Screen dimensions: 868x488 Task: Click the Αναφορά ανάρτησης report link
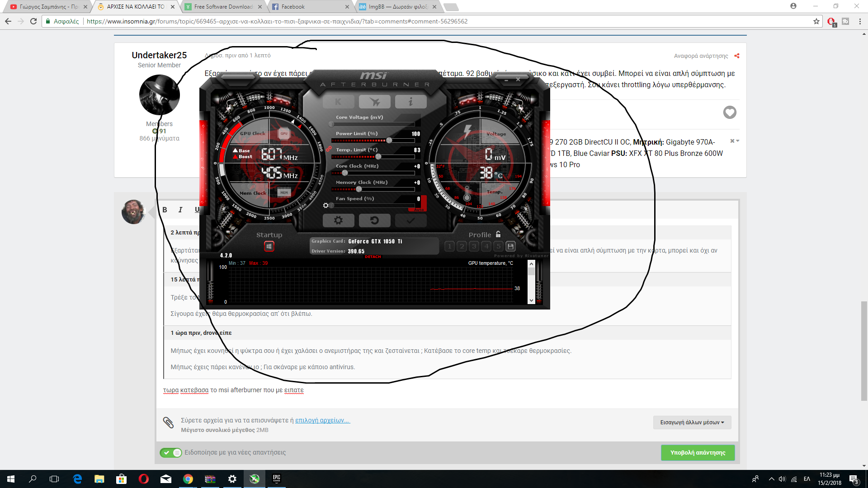click(701, 56)
